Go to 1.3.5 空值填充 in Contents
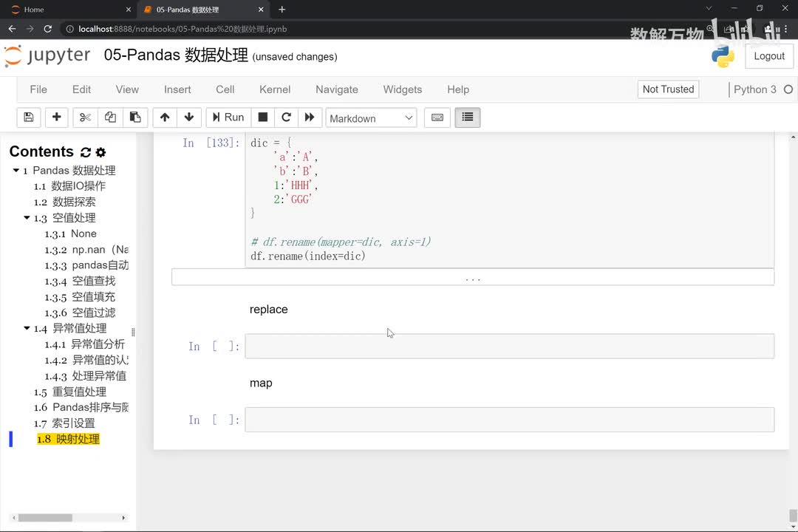 point(80,297)
